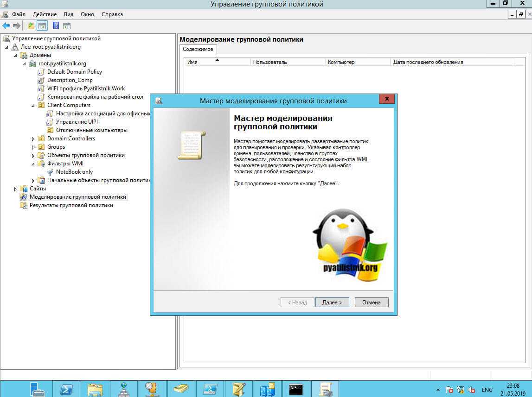Screen dimensions: 532x397
Task: Open the Действие menu
Action: [x=45, y=14]
